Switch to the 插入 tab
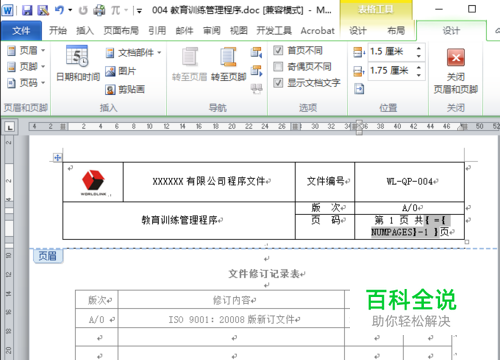Image resolution: width=500 pixels, height=360 pixels. [x=85, y=31]
